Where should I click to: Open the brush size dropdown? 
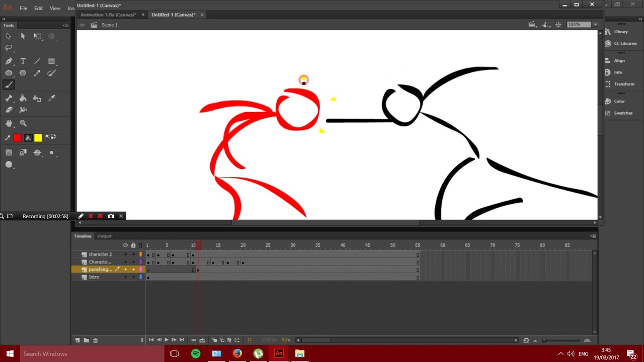coord(53,153)
